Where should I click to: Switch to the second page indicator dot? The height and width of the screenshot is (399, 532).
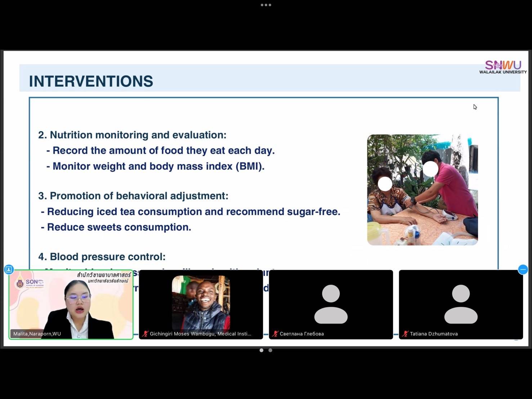pyautogui.click(x=270, y=350)
